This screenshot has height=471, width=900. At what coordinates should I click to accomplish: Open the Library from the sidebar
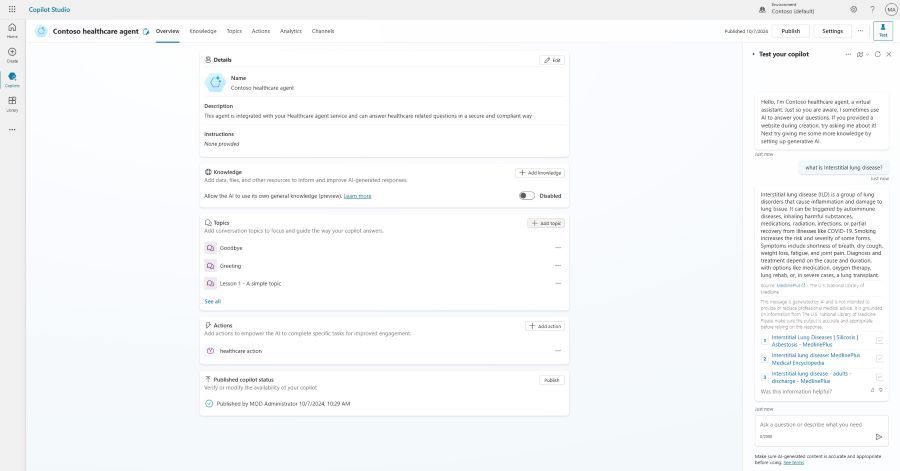click(x=12, y=103)
